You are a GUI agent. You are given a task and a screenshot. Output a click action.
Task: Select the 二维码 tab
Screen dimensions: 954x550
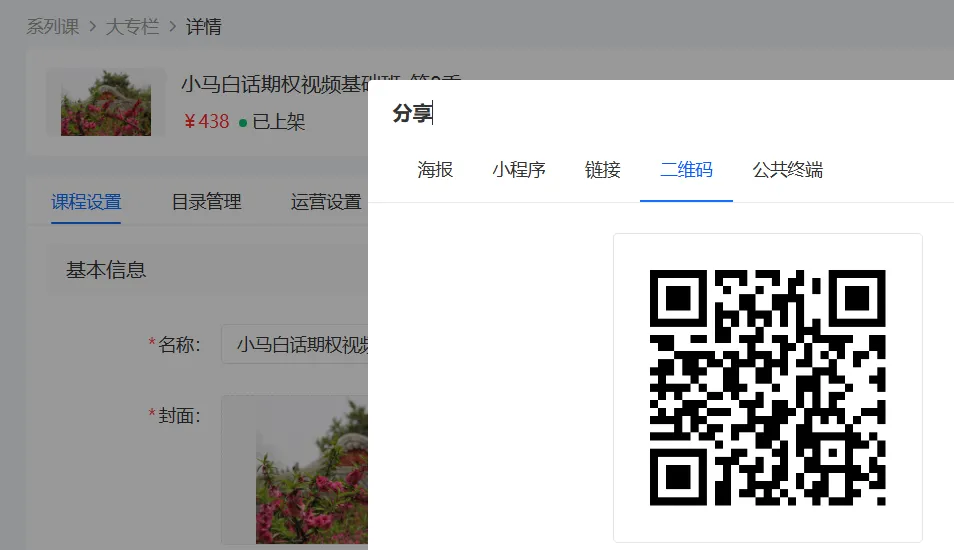tap(686, 170)
